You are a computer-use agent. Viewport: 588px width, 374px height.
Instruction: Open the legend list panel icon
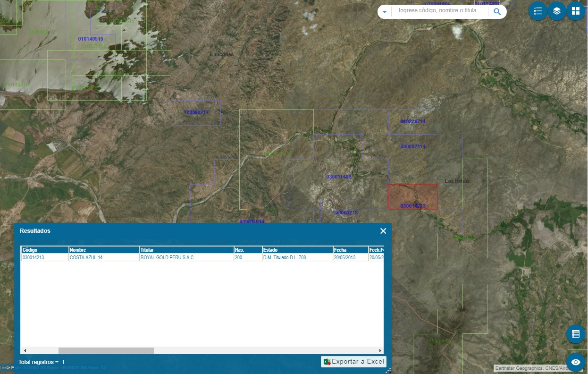pyautogui.click(x=538, y=11)
